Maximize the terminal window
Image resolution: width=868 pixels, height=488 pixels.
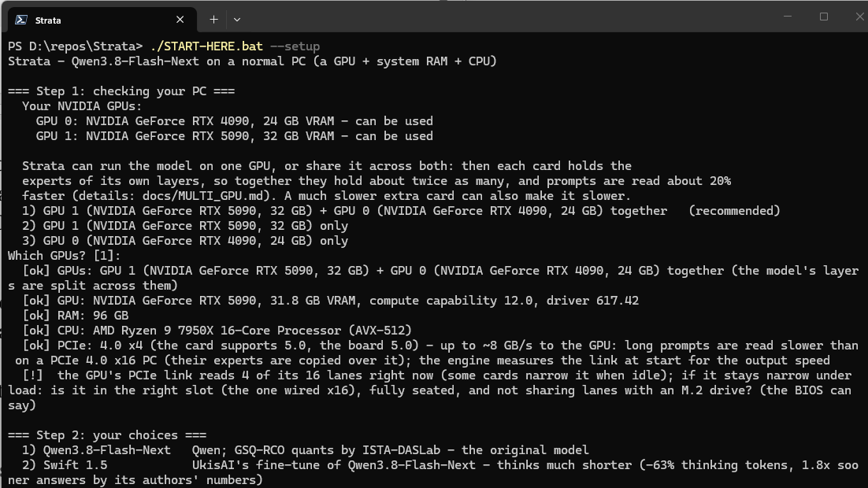tap(824, 17)
